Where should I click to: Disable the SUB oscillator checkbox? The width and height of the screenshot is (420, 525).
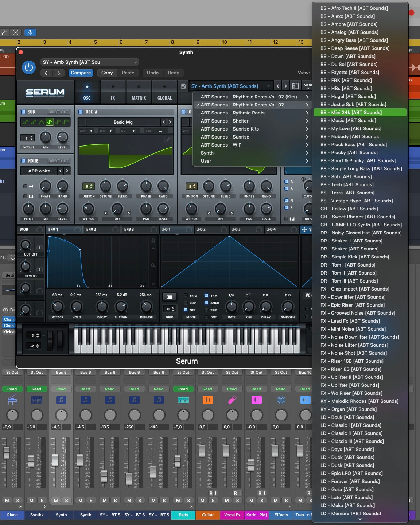23,112
